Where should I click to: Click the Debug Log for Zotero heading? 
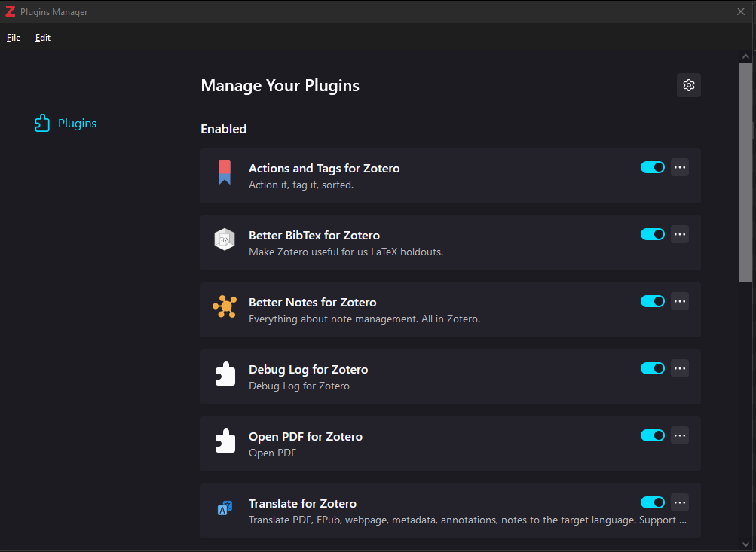(x=308, y=370)
